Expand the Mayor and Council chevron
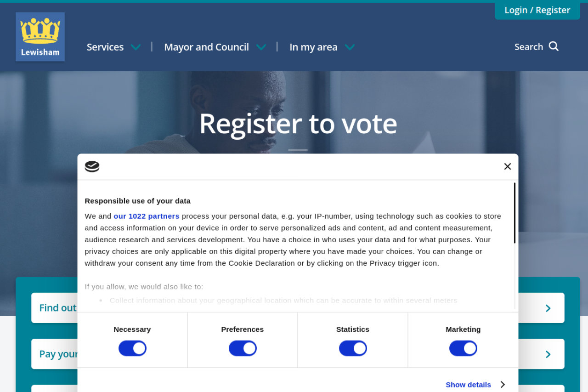Image resolution: width=588 pixels, height=392 pixels. [261, 47]
